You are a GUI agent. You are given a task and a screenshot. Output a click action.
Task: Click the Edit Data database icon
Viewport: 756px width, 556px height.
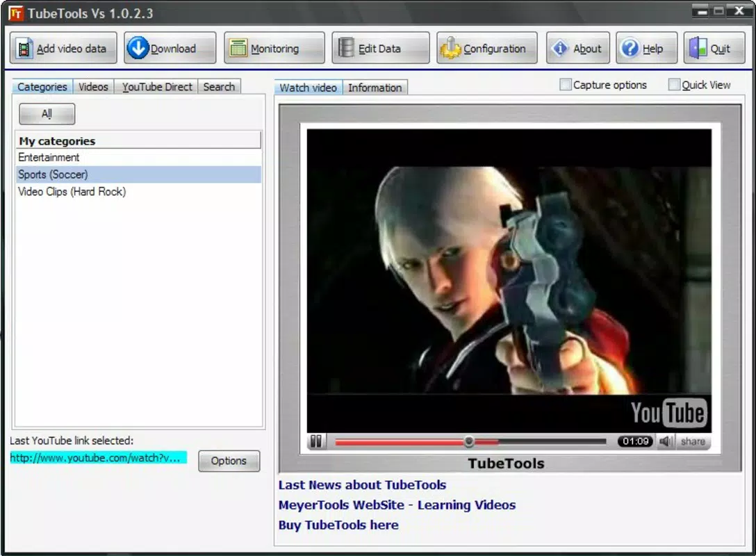click(x=346, y=48)
